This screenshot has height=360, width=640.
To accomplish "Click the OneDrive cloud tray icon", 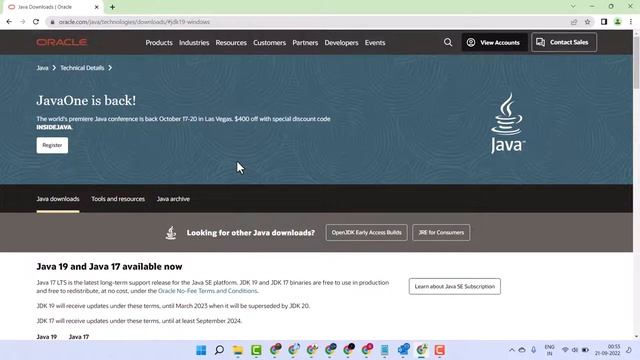I will (x=522, y=350).
